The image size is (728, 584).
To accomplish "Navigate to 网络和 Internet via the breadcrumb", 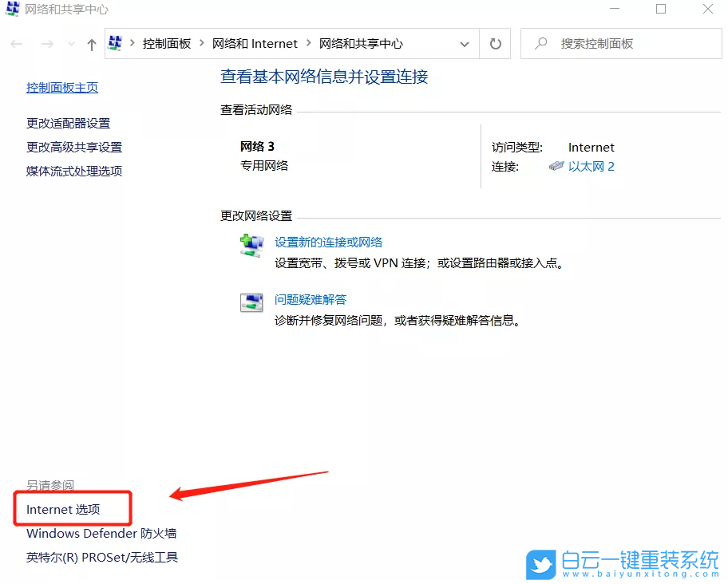I will (x=255, y=44).
